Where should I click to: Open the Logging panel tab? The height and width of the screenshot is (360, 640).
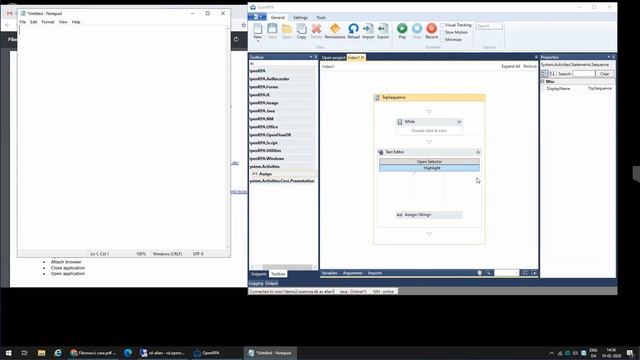[x=257, y=283]
